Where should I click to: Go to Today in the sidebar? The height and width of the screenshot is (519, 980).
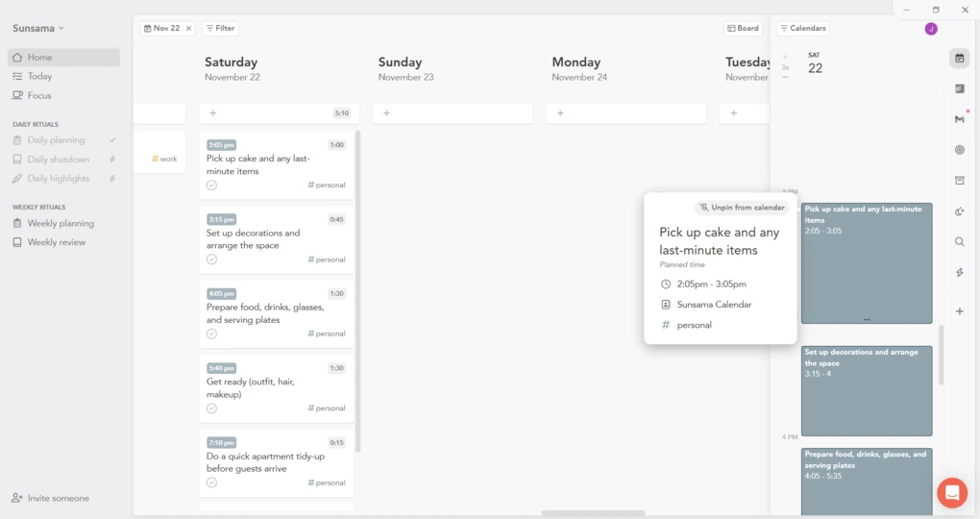click(x=39, y=76)
